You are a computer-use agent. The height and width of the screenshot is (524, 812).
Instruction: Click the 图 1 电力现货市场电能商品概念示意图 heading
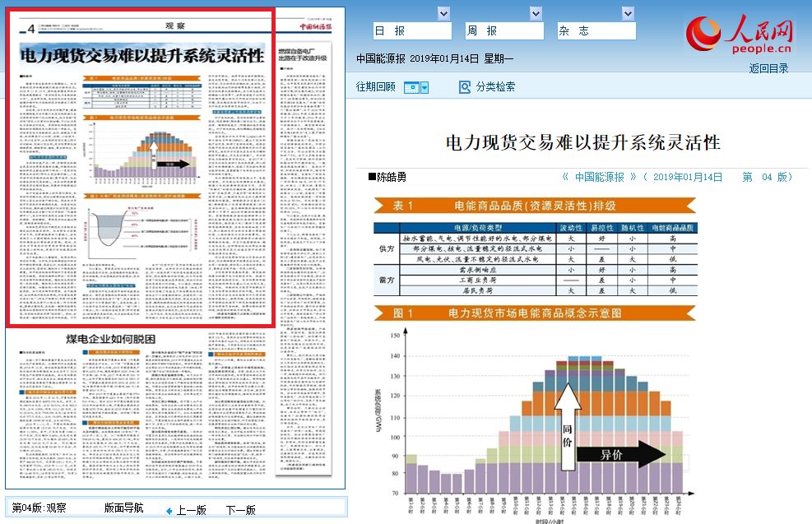click(535, 313)
